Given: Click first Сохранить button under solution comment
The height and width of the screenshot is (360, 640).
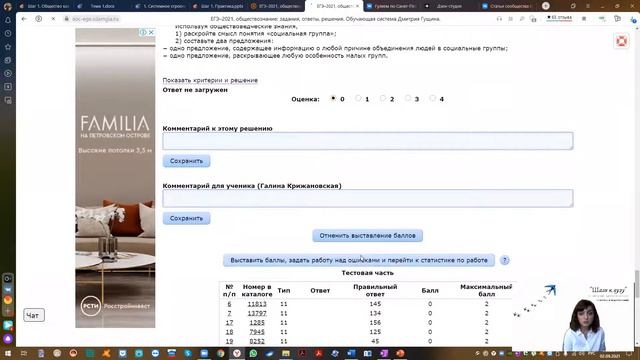Looking at the screenshot, I should pos(186,161).
